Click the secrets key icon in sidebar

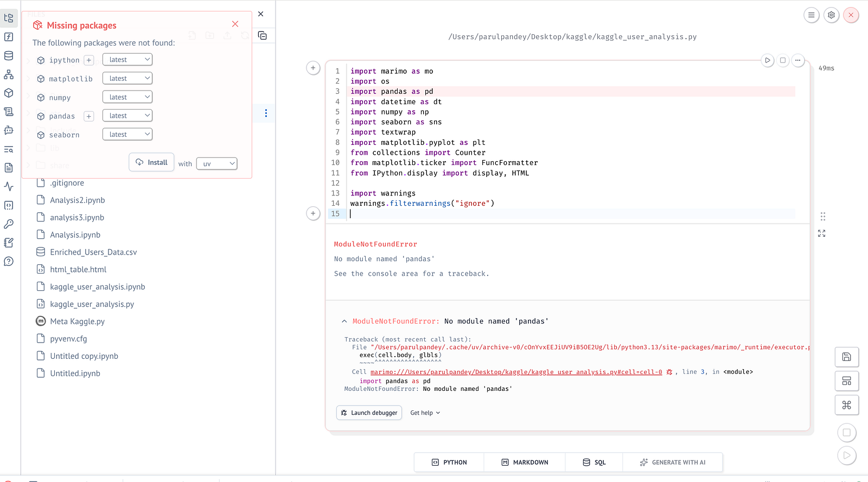(x=9, y=224)
